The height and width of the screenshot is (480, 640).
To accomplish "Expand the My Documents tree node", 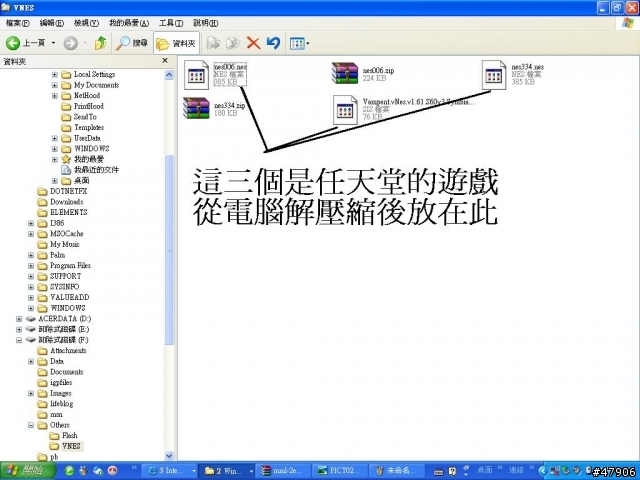I will tap(55, 85).
